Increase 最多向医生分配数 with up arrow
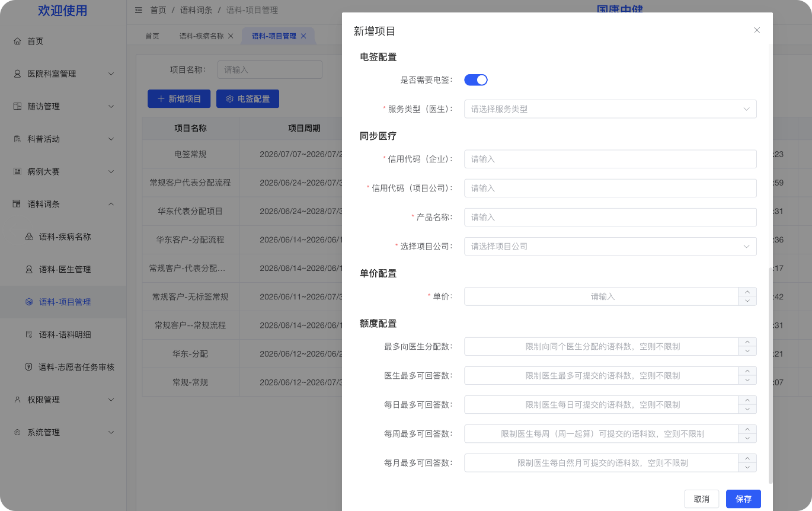The height and width of the screenshot is (511, 812). click(x=747, y=342)
